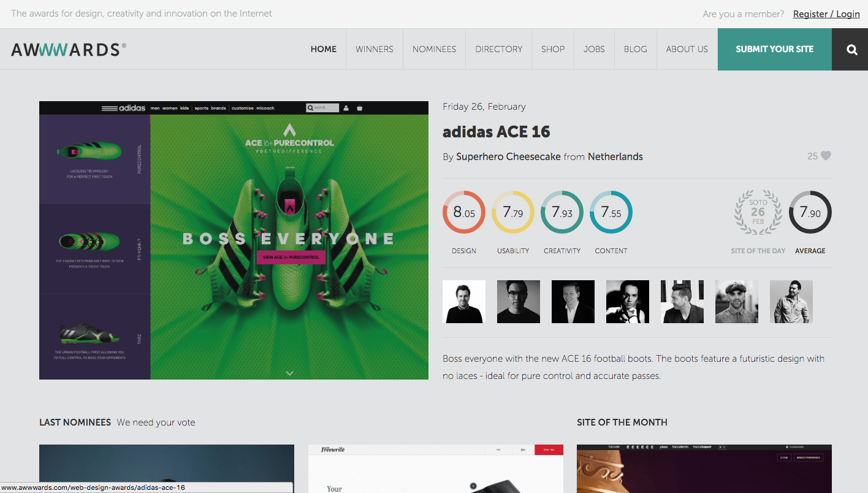Click the Design score circle 8.05
This screenshot has width=868, height=493.
coord(464,212)
